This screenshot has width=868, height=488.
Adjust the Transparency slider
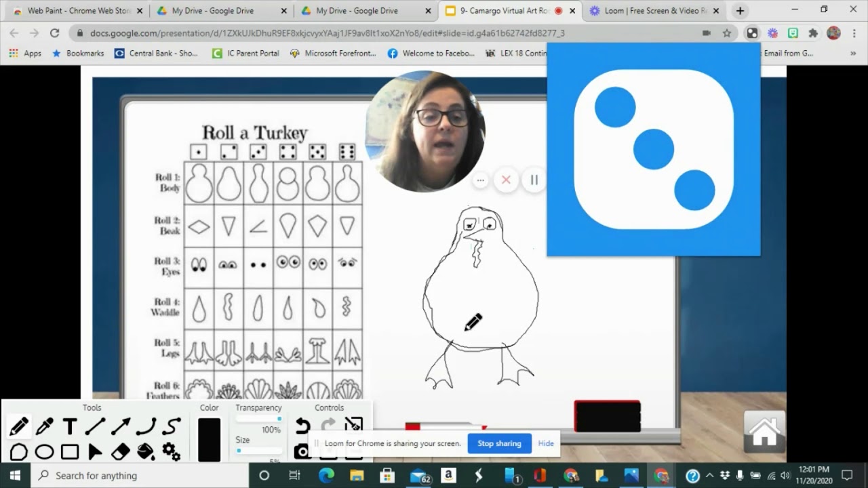[x=258, y=419]
